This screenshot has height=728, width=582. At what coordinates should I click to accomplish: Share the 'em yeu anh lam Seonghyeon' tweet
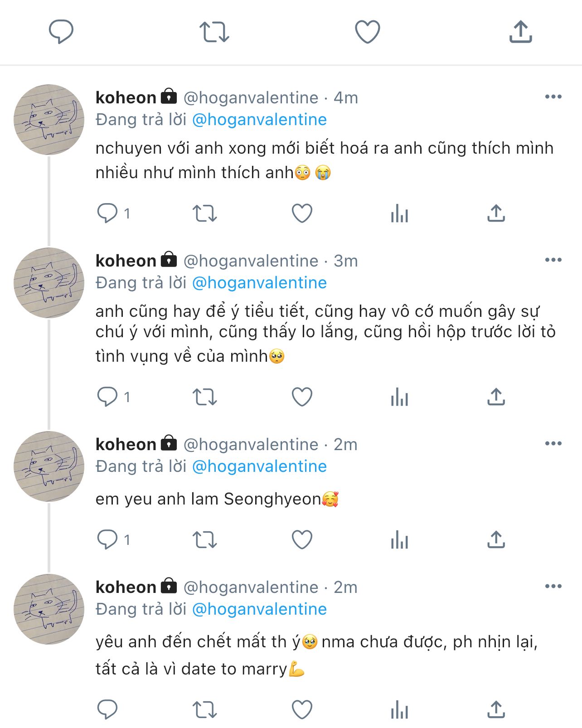pyautogui.click(x=496, y=539)
